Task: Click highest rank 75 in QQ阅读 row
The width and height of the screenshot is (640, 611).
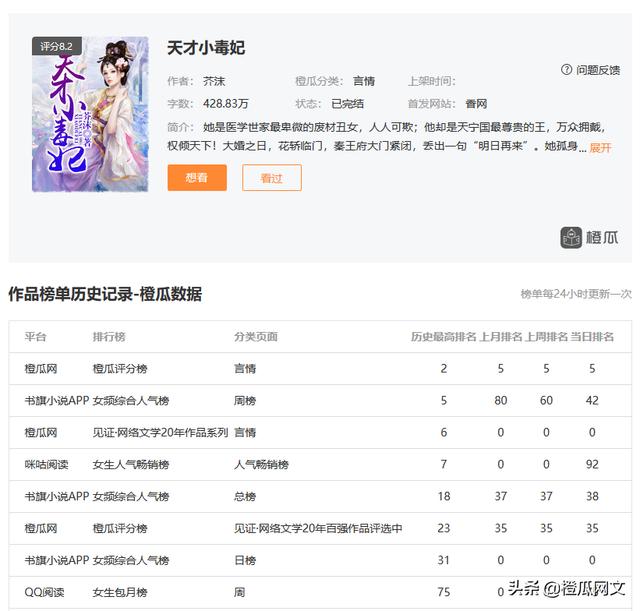Action: coord(444,592)
